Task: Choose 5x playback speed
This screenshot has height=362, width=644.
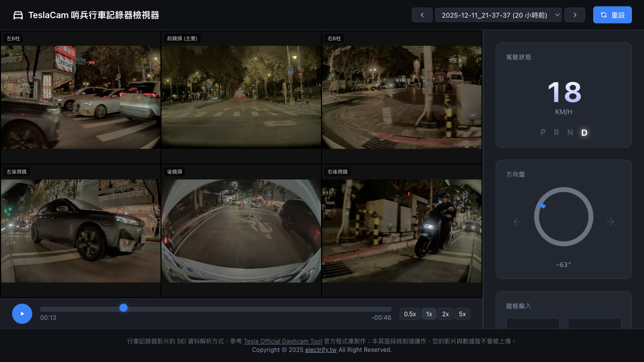Action: (462, 314)
